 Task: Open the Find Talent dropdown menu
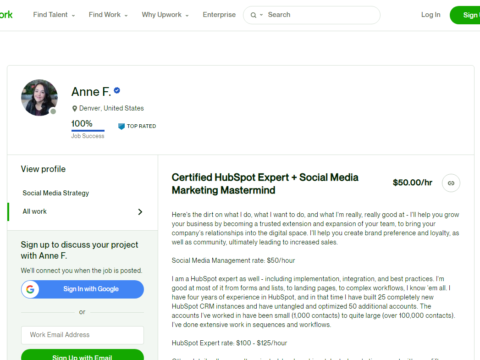(x=54, y=15)
